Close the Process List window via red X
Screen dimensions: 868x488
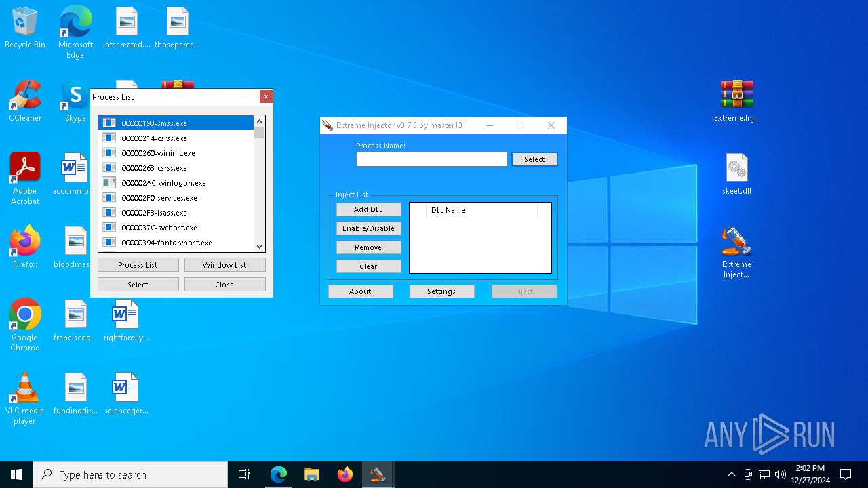pos(266,97)
